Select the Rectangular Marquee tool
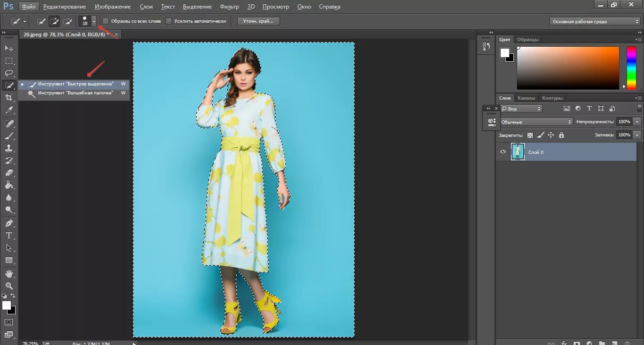 point(8,60)
